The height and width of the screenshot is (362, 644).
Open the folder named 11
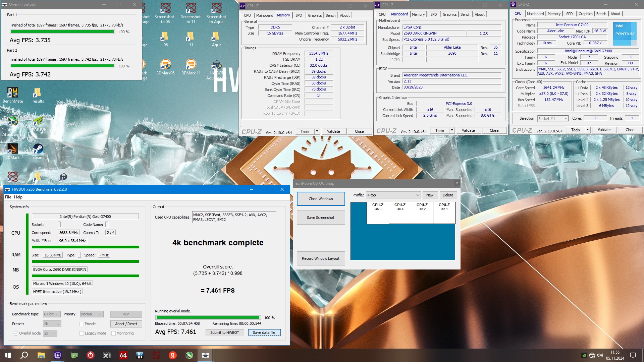191,39
